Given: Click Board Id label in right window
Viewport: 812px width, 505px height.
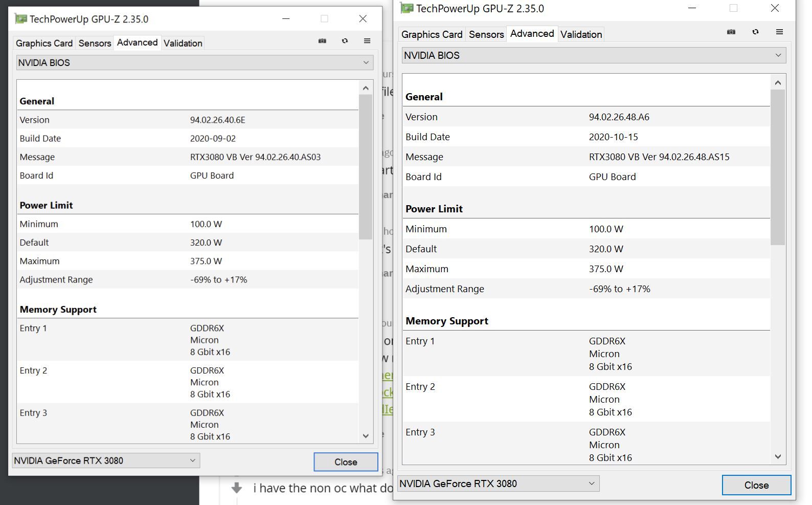Looking at the screenshot, I should click(x=423, y=177).
